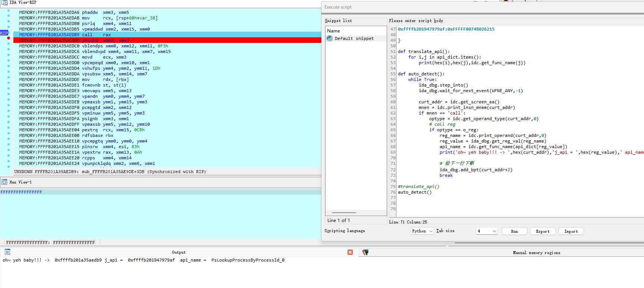Select the Manual memory regions tab
The height and width of the screenshot is (288, 644).
tap(536, 253)
